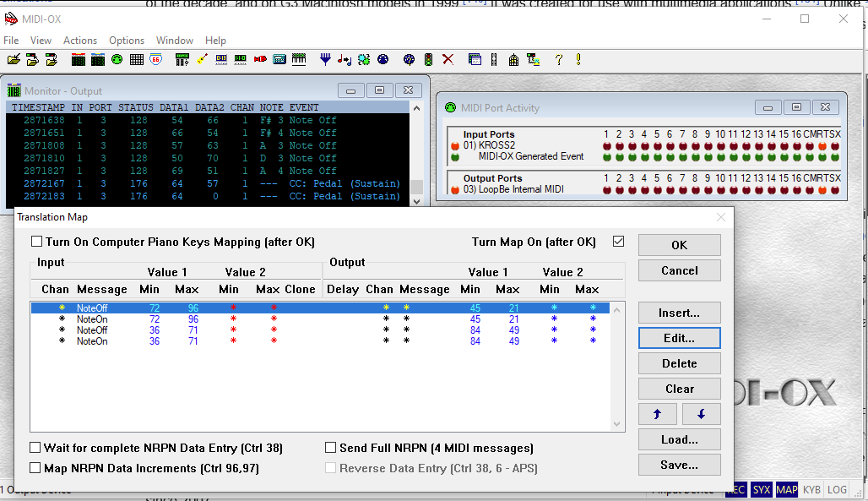Click the Save... button in Translation Map
The width and height of the screenshot is (868, 501).
click(679, 465)
